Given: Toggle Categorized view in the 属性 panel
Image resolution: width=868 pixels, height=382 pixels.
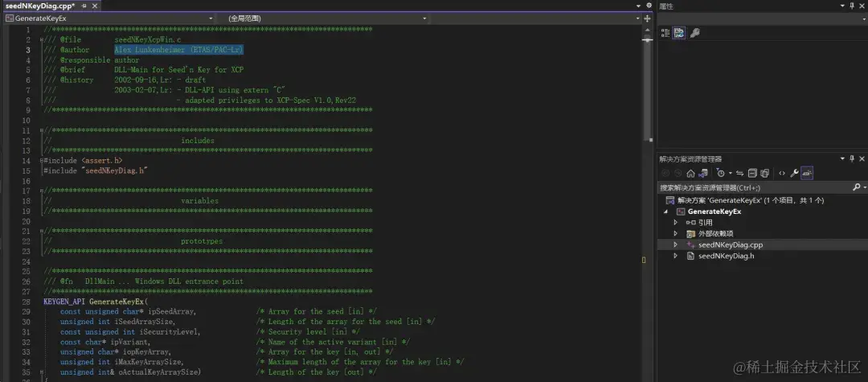Looking at the screenshot, I should click(x=666, y=33).
